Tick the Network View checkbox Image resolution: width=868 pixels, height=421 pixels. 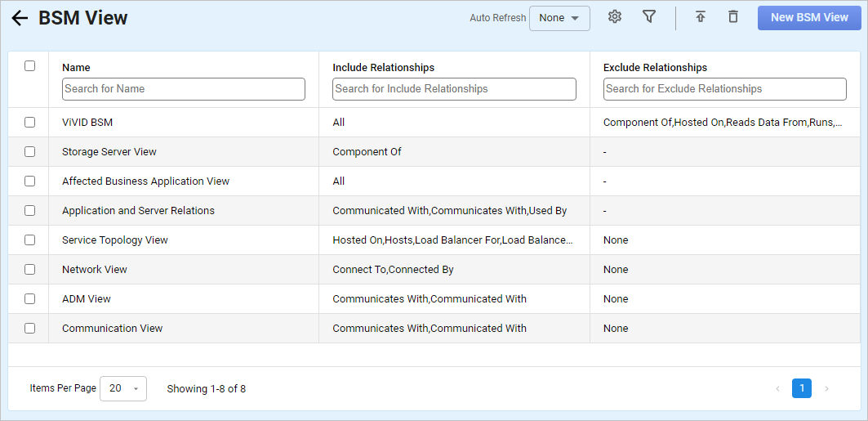click(30, 270)
